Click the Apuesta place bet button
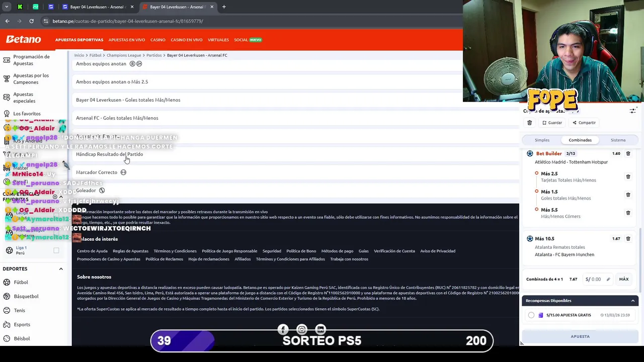644x362 pixels. click(580, 336)
